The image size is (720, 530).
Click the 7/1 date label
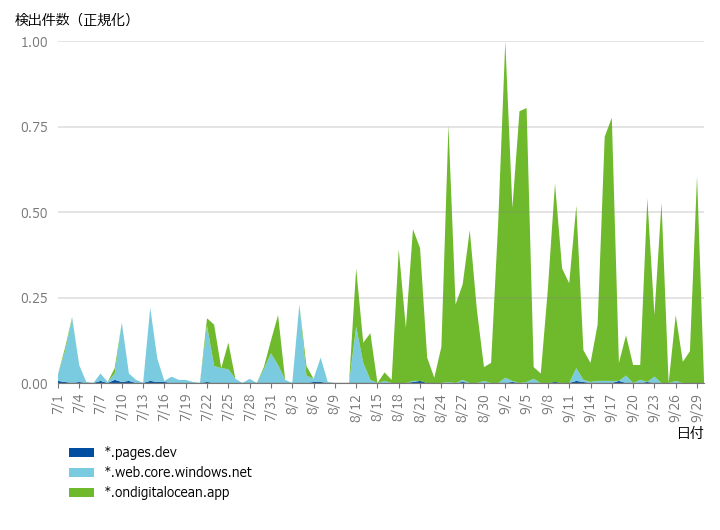coord(57,404)
